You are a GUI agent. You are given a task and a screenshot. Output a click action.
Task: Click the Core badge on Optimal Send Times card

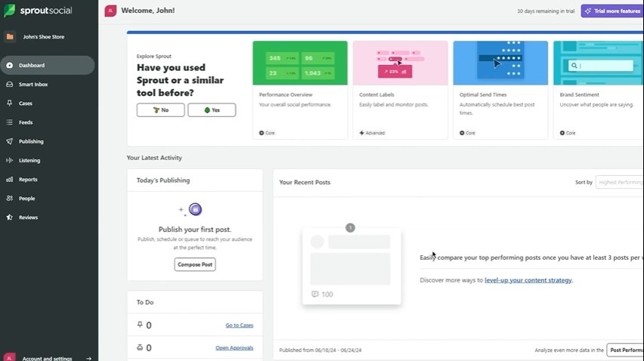tap(467, 133)
